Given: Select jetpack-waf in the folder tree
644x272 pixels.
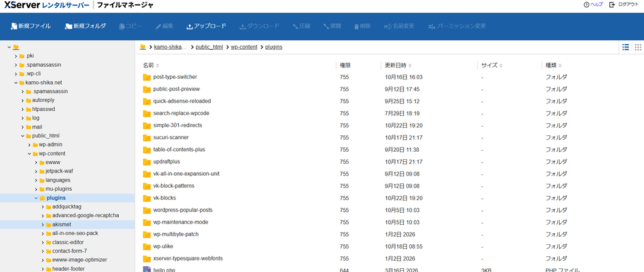Looking at the screenshot, I should (59, 171).
